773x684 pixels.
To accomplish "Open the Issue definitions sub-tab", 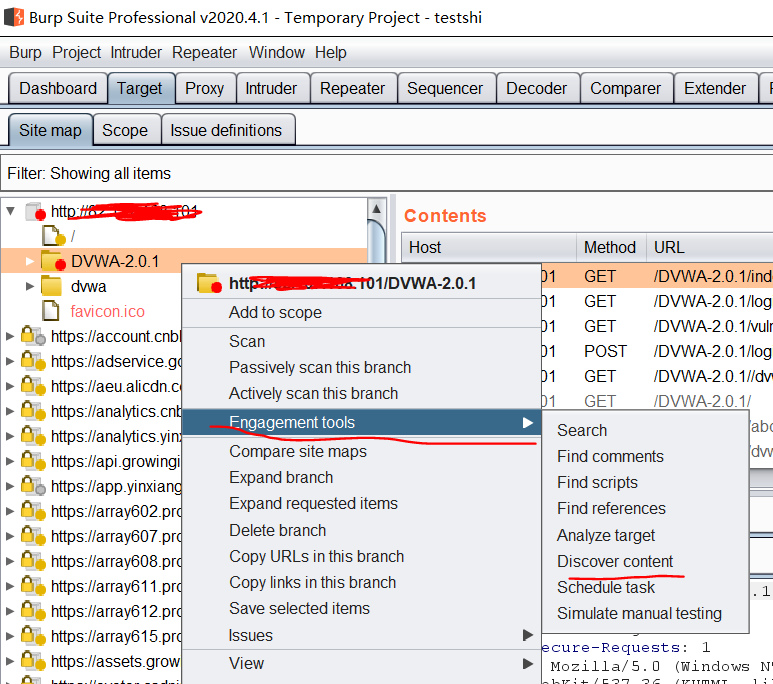I will 226,130.
